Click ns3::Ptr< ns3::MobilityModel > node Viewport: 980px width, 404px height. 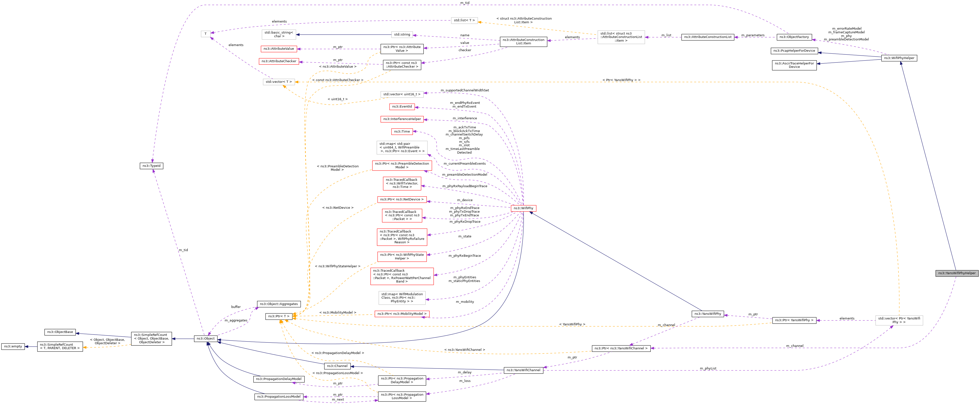coord(402,314)
